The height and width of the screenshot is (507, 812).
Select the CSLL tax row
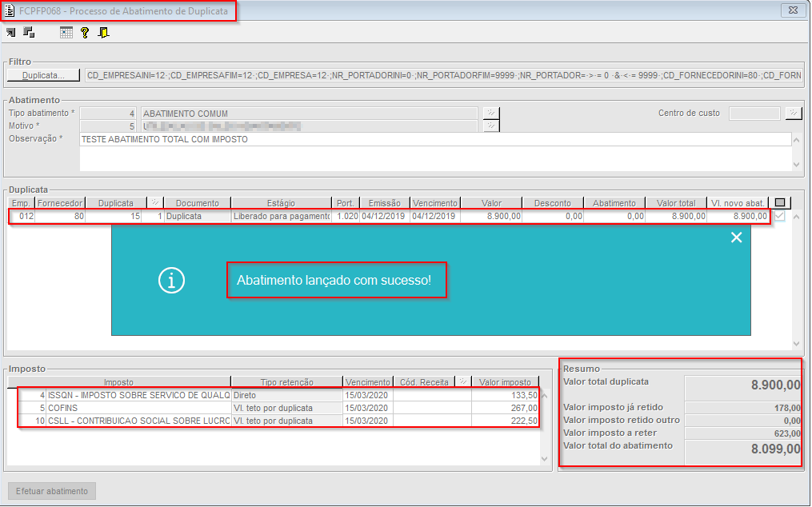point(278,421)
